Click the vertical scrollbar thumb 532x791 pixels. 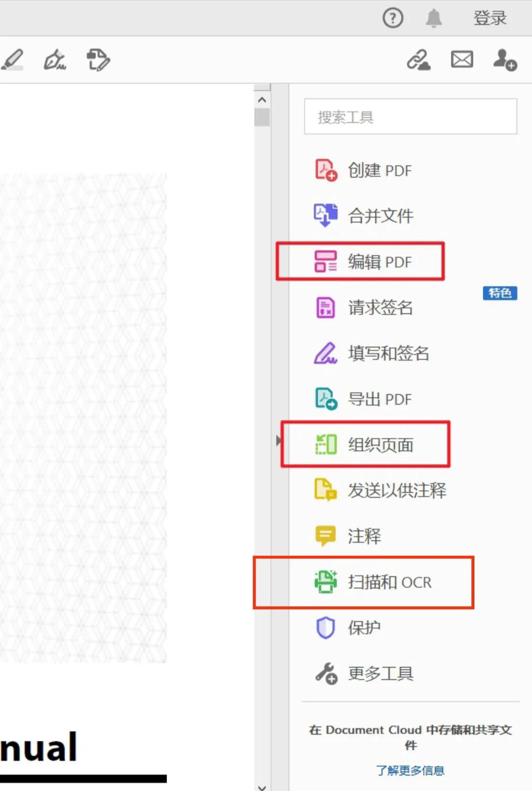click(262, 117)
